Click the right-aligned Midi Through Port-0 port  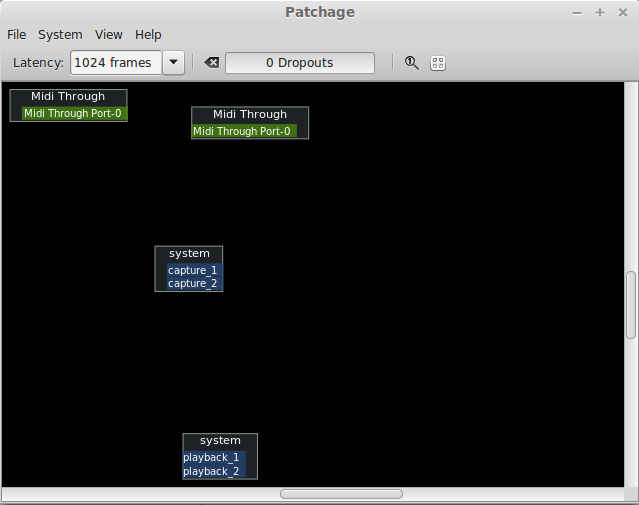point(74,113)
